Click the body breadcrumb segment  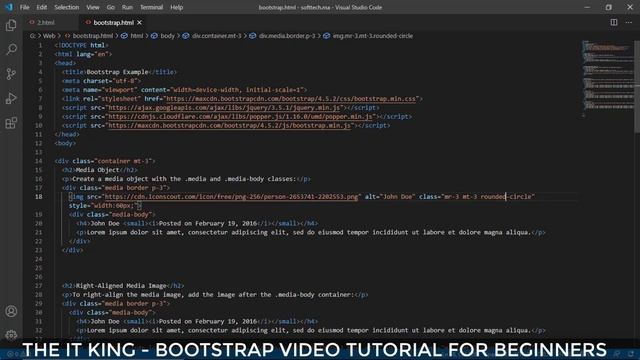click(167, 36)
